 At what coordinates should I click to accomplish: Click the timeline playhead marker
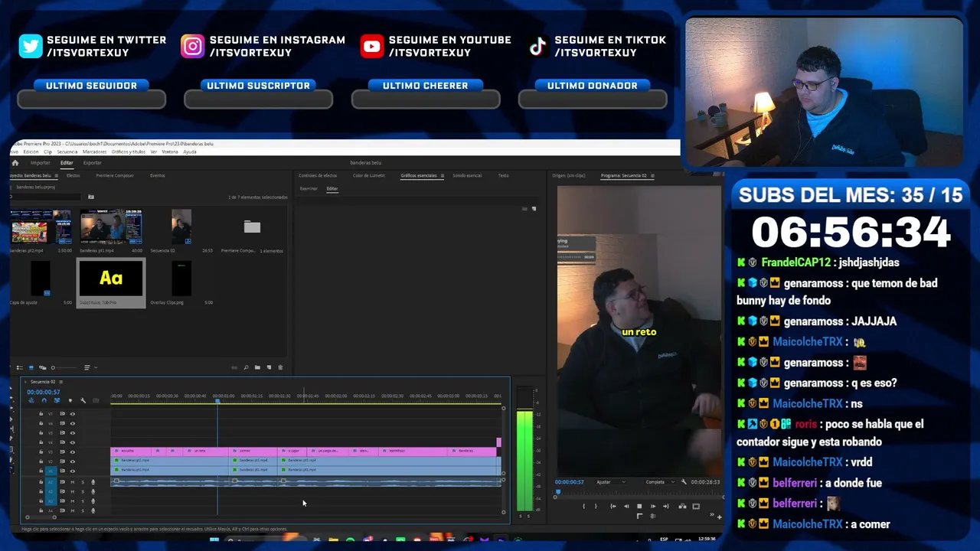click(x=217, y=400)
